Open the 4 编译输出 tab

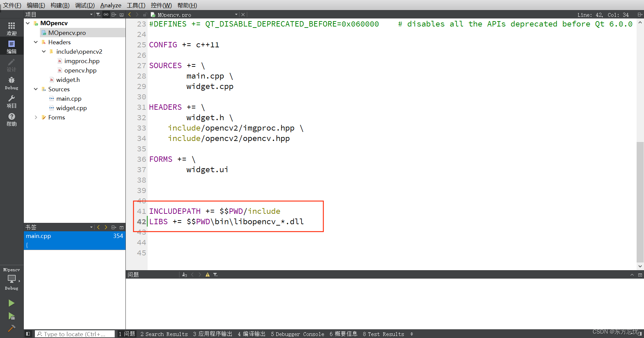(x=252, y=334)
